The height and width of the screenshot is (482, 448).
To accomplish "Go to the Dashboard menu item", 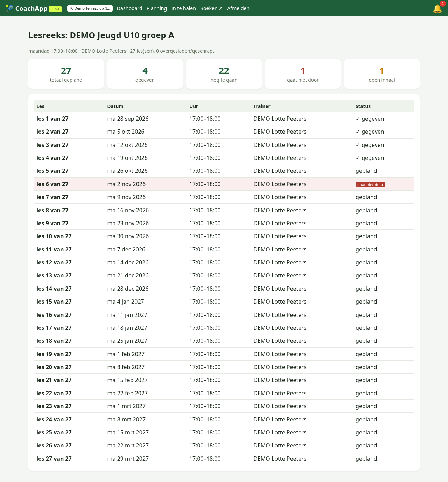I will pos(129,8).
